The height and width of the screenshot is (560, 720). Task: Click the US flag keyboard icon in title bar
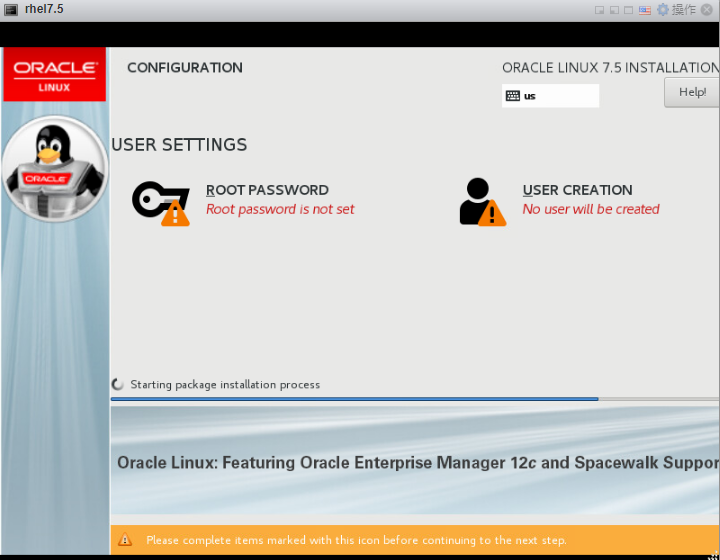(645, 10)
